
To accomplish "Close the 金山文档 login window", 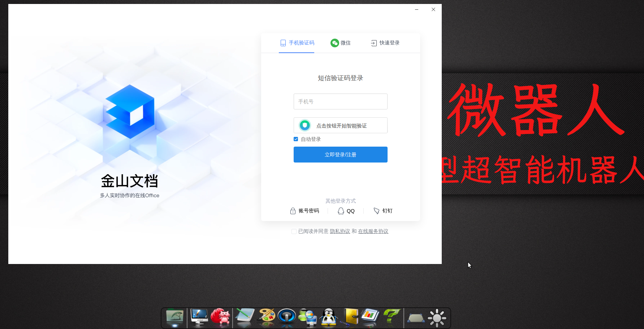I will [433, 9].
